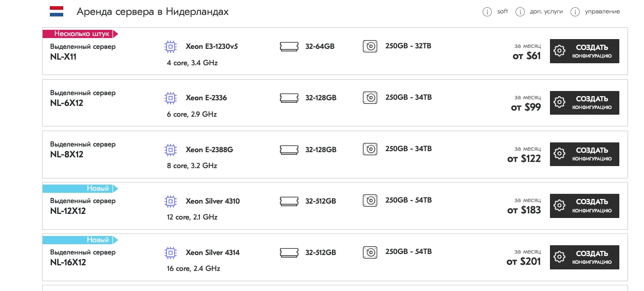Screen dimensions: 644x291
Task: Open the управление link
Action: tap(602, 12)
